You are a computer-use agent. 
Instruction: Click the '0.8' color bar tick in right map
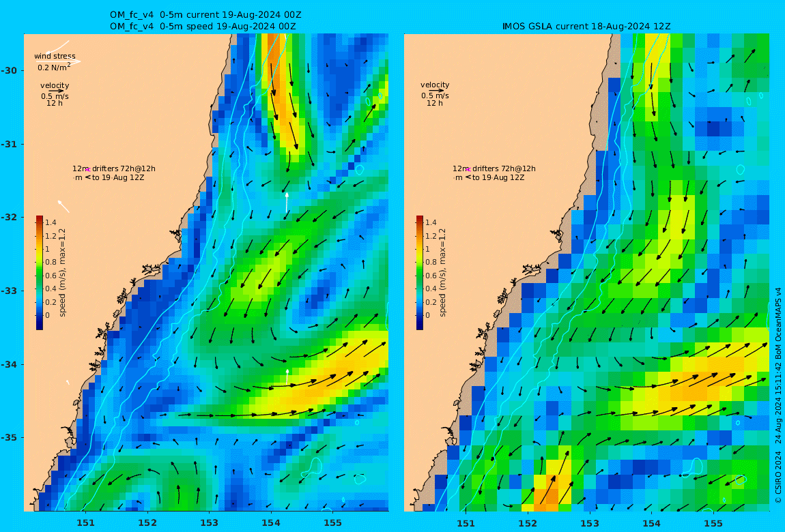(x=431, y=262)
